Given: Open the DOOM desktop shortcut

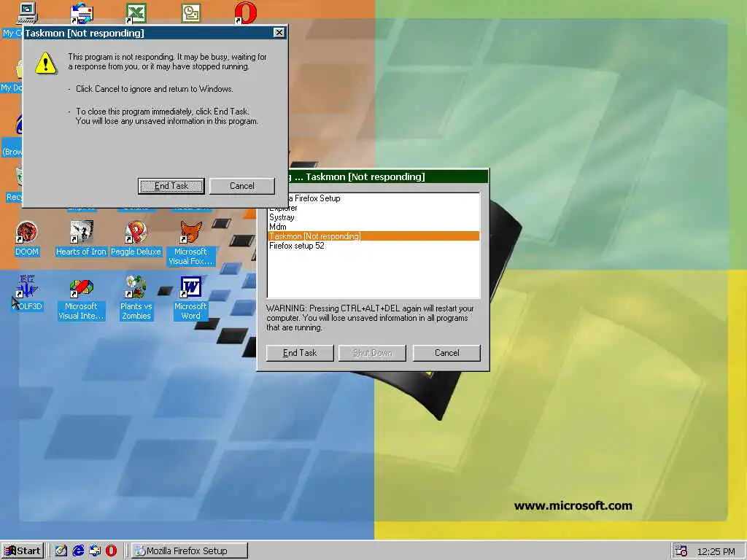Looking at the screenshot, I should (27, 239).
